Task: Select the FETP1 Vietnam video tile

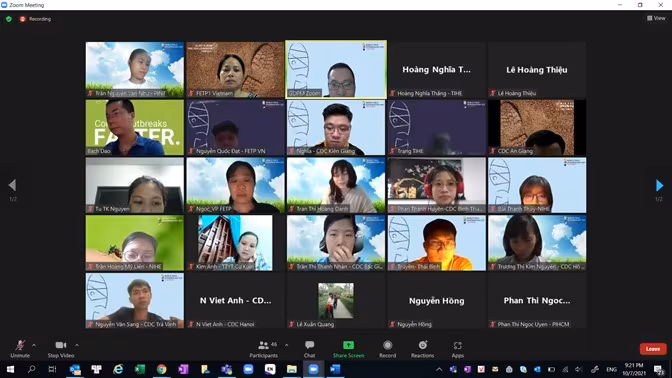Action: click(x=235, y=69)
